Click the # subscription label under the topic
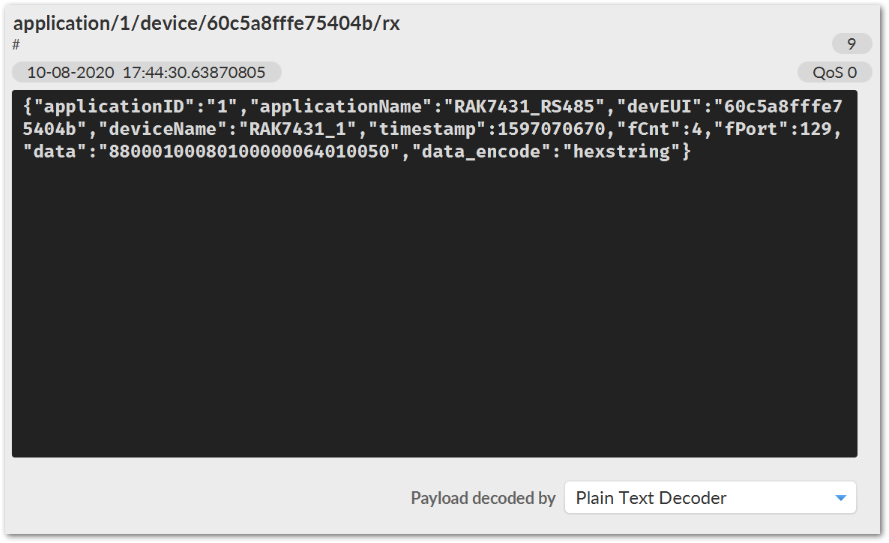 (x=16, y=44)
